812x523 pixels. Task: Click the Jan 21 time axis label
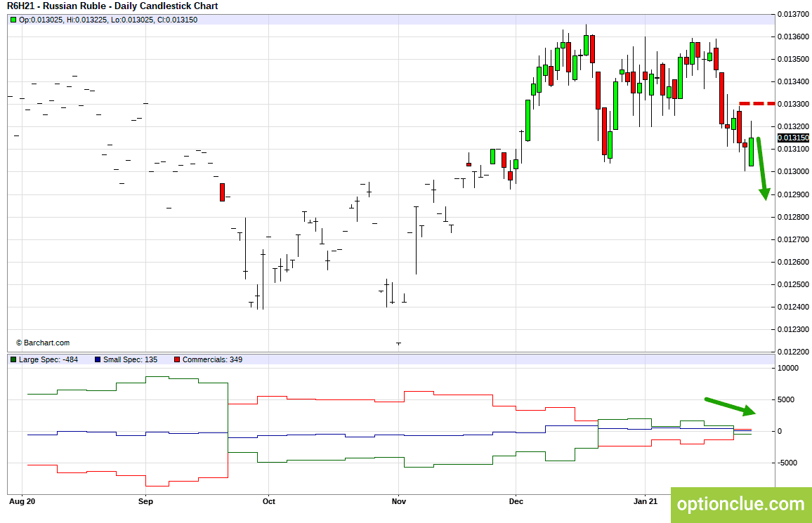pyautogui.click(x=646, y=501)
